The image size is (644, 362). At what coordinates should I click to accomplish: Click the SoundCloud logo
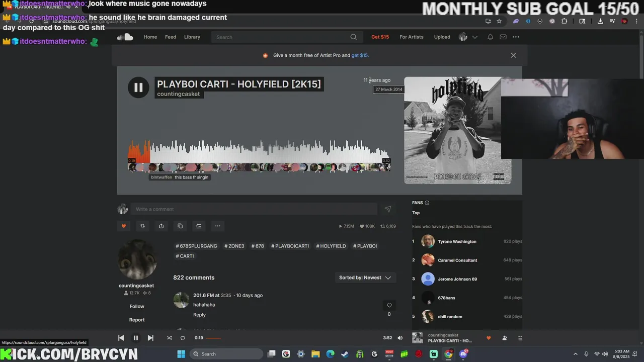tap(125, 37)
